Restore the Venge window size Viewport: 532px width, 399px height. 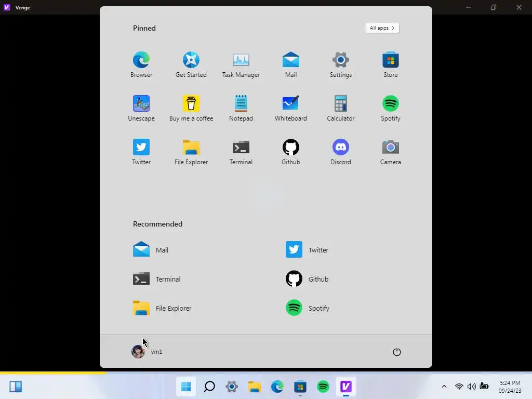494,7
